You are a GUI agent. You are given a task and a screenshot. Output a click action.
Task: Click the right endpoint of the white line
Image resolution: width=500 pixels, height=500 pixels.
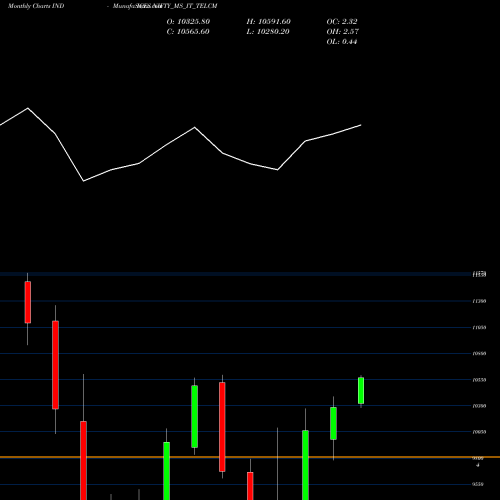(x=361, y=125)
